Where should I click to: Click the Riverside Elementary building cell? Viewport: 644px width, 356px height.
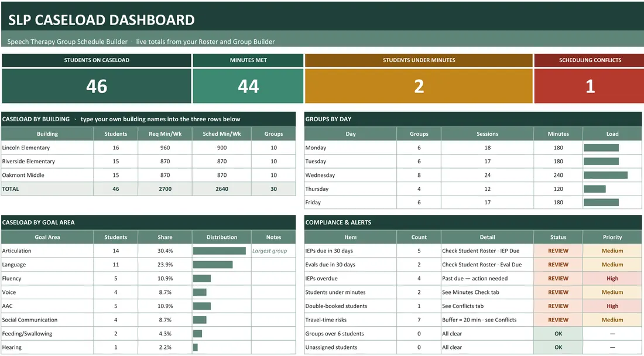click(x=47, y=162)
